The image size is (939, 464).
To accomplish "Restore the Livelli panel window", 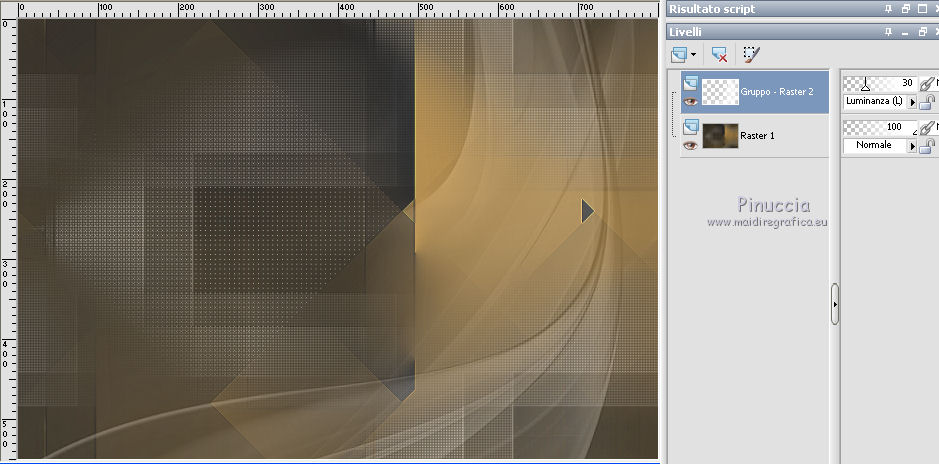I will click(x=922, y=32).
